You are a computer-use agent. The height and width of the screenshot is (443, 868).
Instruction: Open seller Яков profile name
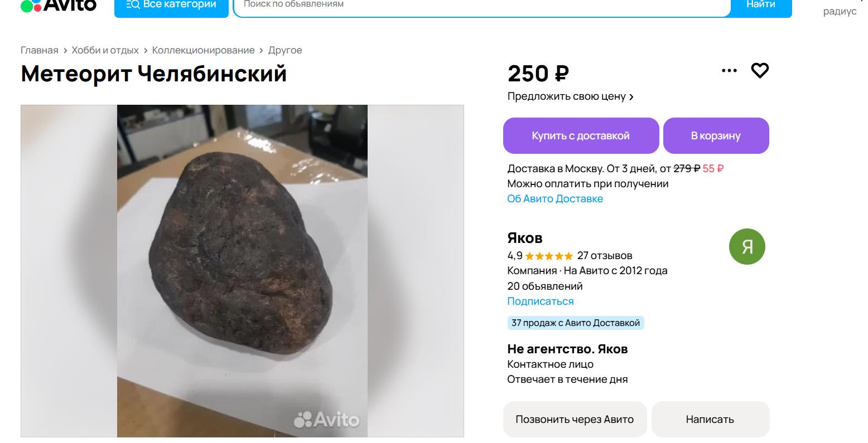click(x=525, y=238)
